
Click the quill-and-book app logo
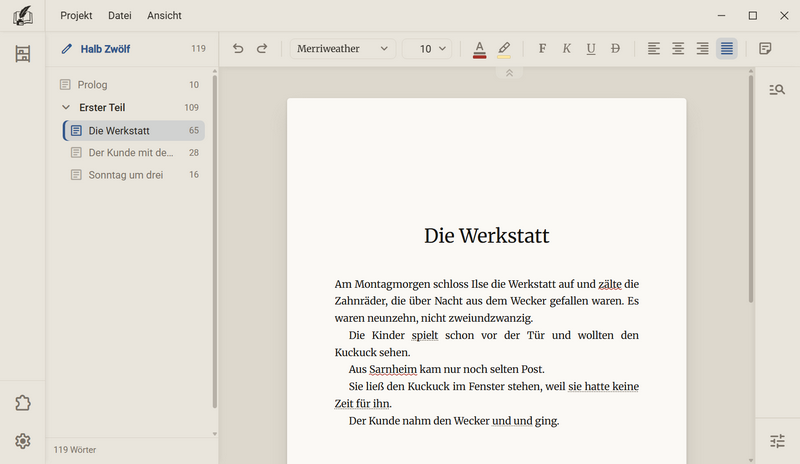23,16
